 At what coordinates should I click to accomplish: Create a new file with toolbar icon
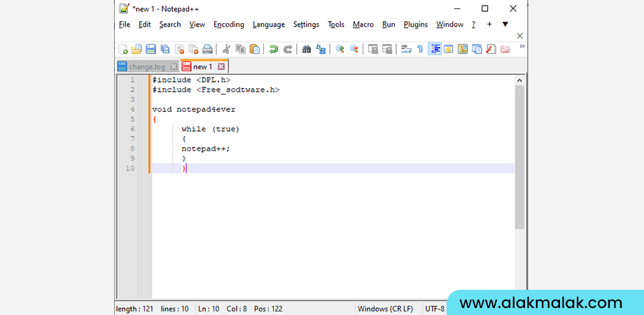[x=122, y=49]
